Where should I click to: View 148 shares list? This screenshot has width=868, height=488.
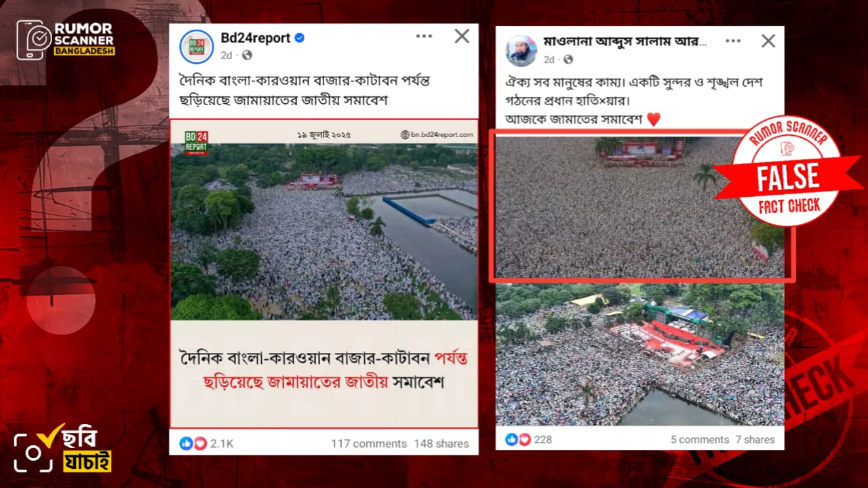pos(441,443)
